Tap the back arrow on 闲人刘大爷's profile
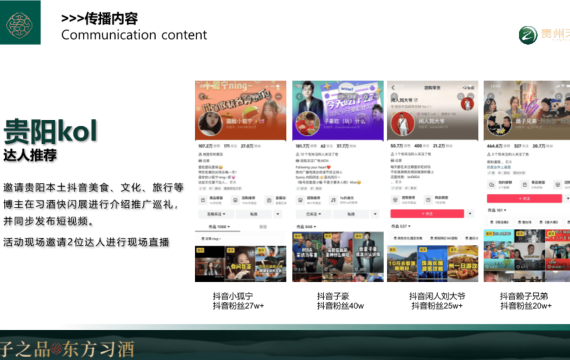This screenshot has height=360, width=570. coord(393,88)
